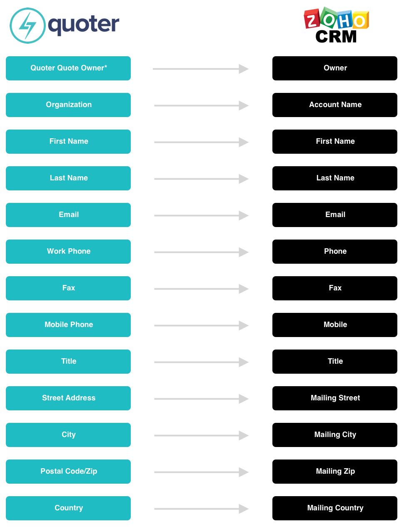The width and height of the screenshot is (404, 532).
Task: Click the arrow from Quoter Quote Owner to Owner
Action: (x=201, y=69)
